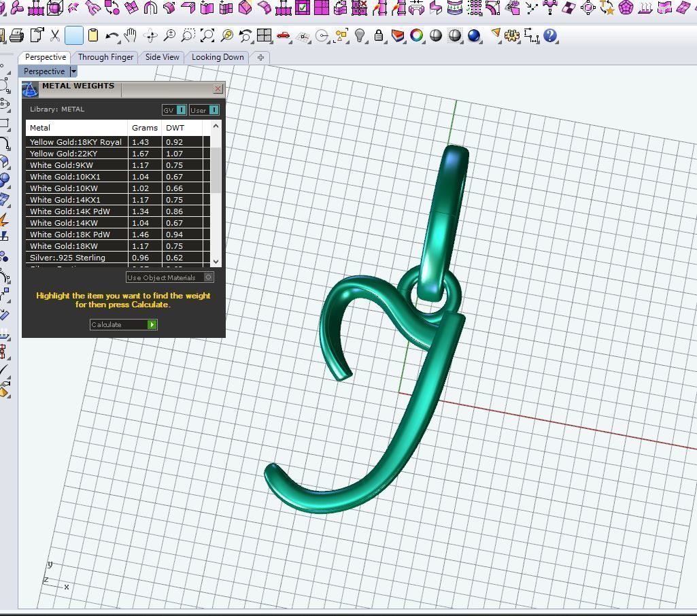The image size is (697, 616).
Task: Click the Undo View Change icon
Action: [x=245, y=35]
